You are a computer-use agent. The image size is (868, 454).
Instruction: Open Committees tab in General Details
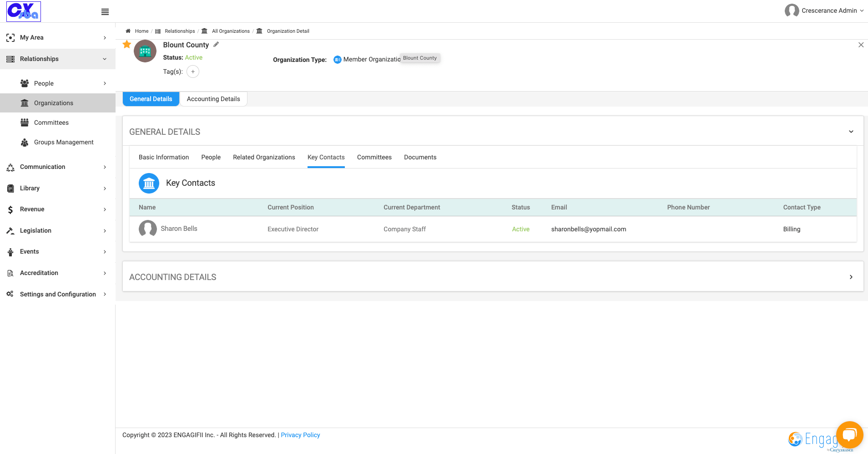click(374, 157)
